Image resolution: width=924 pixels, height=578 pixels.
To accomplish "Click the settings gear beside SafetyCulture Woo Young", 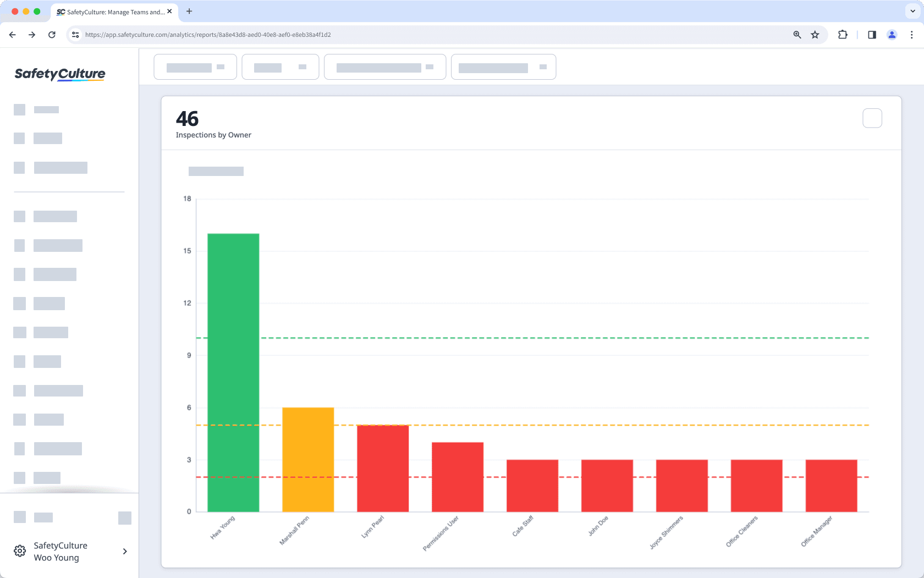I will coord(20,551).
